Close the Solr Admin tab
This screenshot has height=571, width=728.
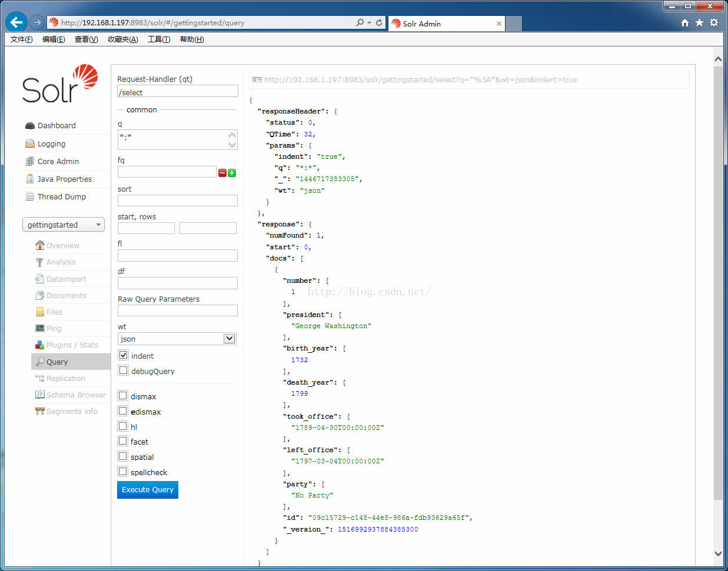(x=499, y=24)
